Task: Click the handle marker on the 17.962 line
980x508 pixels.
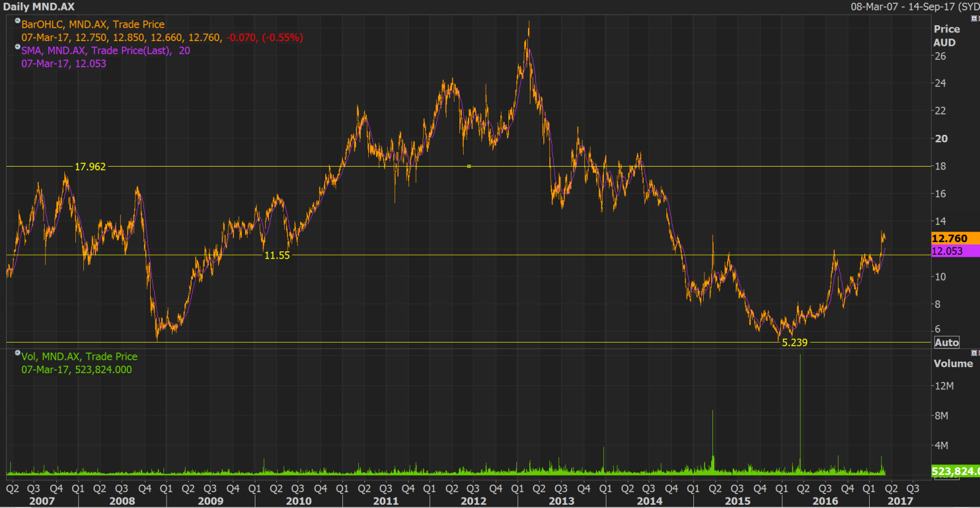Action: [469, 166]
